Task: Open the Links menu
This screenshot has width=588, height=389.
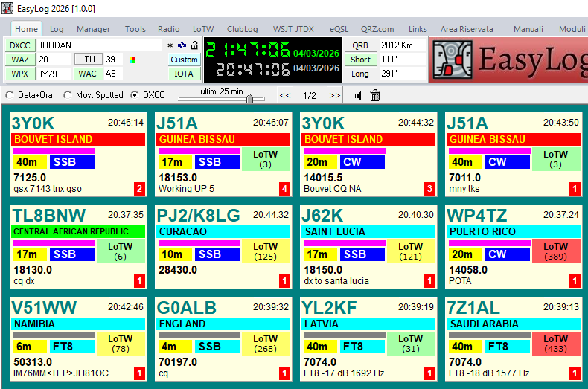Action: (418, 29)
